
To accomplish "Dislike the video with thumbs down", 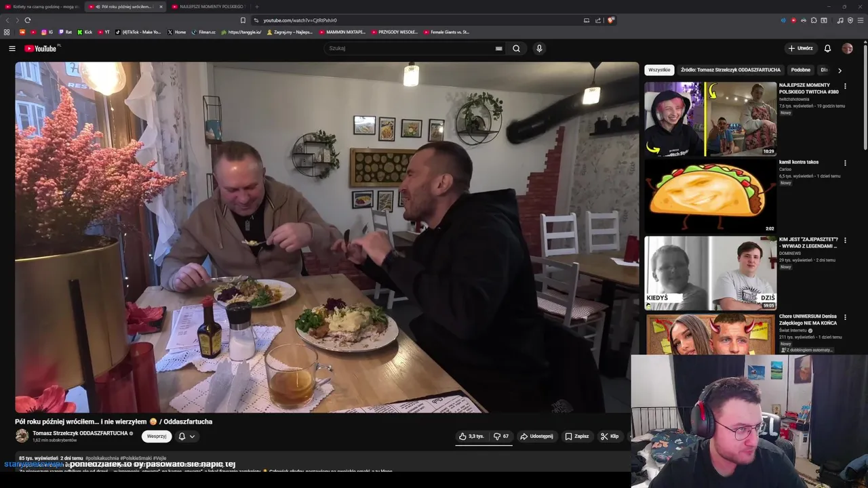I will click(501, 436).
